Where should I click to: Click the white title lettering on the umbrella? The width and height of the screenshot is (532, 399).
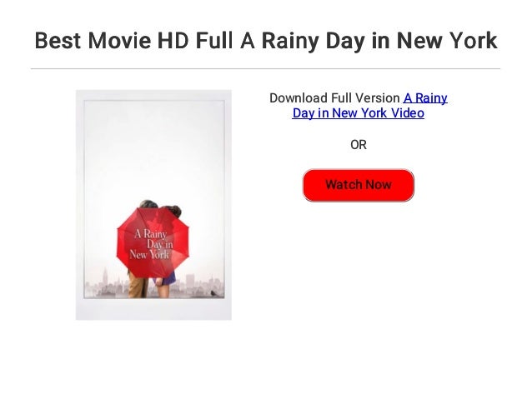151,244
